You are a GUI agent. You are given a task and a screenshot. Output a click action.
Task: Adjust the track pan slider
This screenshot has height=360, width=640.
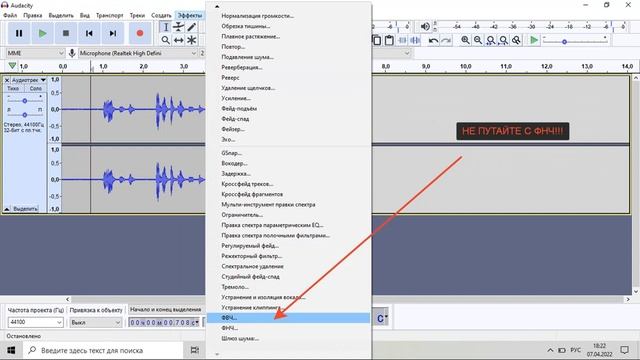pos(24,115)
